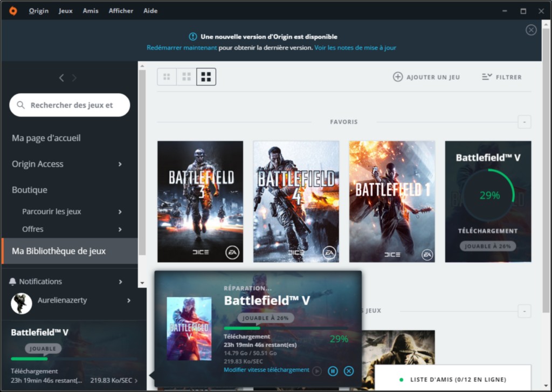Focus the Rechercher des jeux search field
Screen dimensions: 552x392
[70, 105]
